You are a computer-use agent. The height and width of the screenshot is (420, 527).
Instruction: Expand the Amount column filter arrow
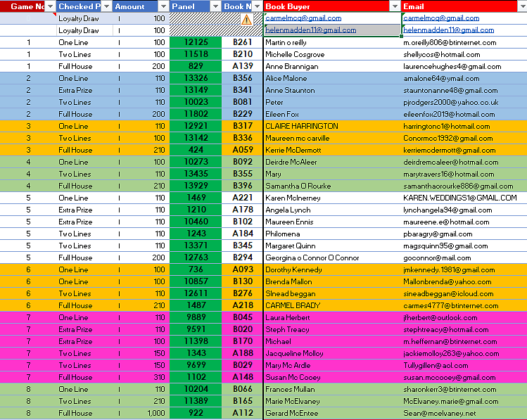click(x=163, y=6)
